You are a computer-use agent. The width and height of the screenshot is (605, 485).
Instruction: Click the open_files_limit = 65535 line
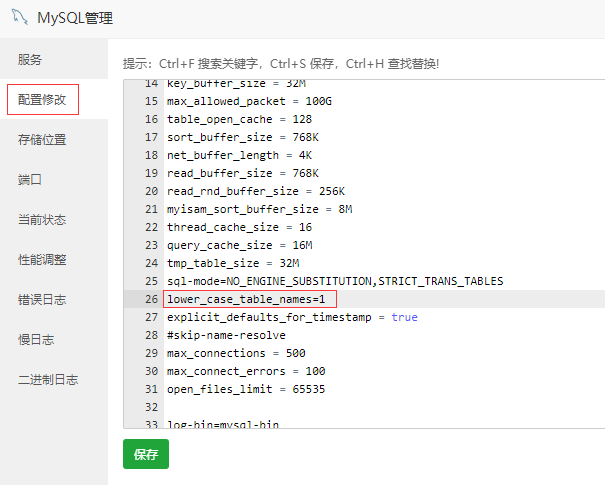[246, 389]
